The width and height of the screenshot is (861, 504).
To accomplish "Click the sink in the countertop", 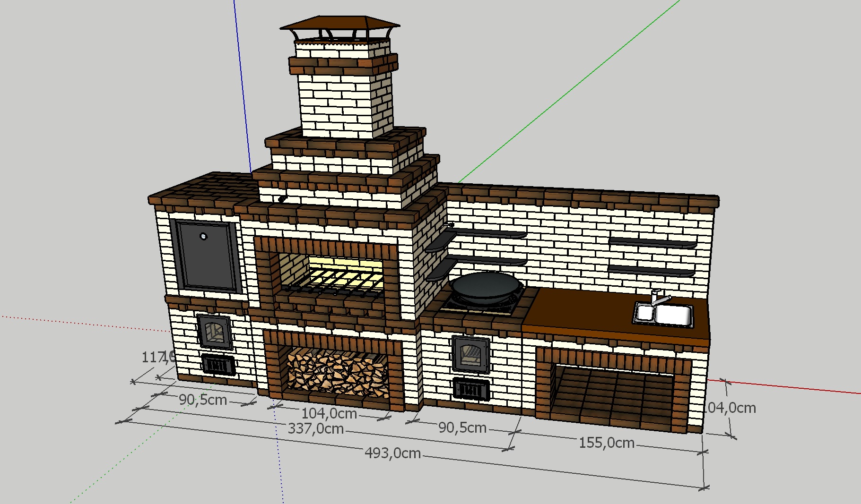I will click(x=664, y=315).
